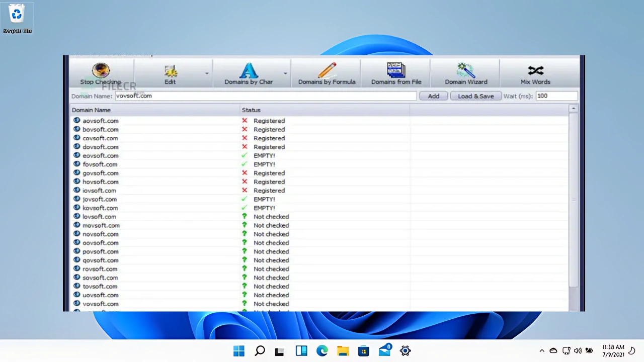
Task: Click the Stop Checking toolbar button
Action: (x=101, y=73)
